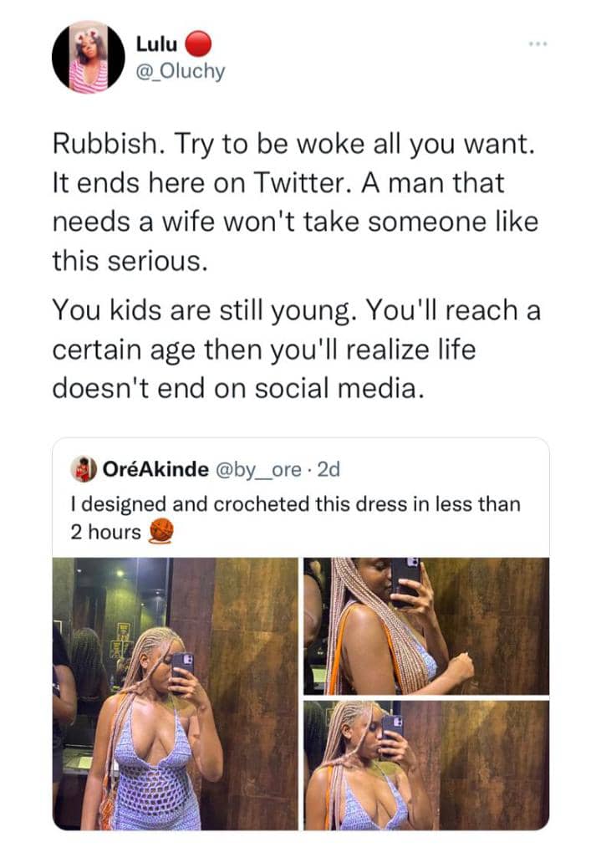Viewport: 601px width, 868px height.
Task: Click the OréAkinde display name
Action: (x=155, y=470)
